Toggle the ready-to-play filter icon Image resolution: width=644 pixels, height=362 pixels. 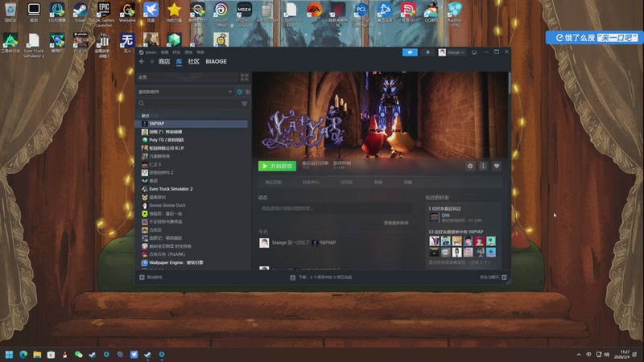coord(247,92)
